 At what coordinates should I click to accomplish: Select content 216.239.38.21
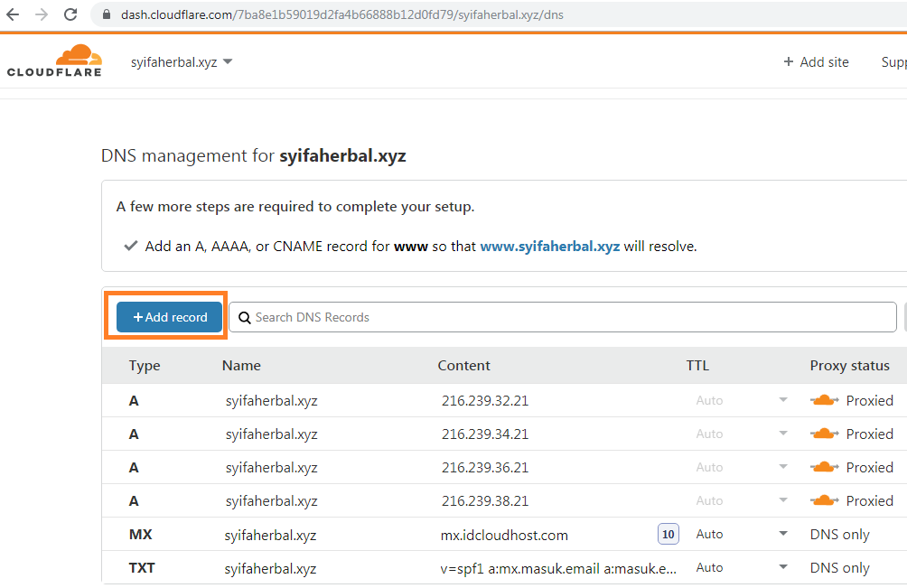pos(485,501)
